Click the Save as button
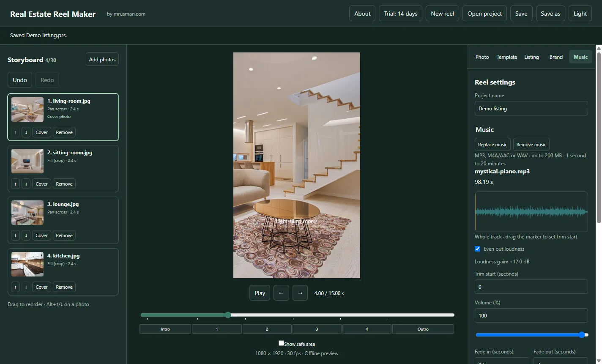The image size is (602, 364). pos(550,14)
